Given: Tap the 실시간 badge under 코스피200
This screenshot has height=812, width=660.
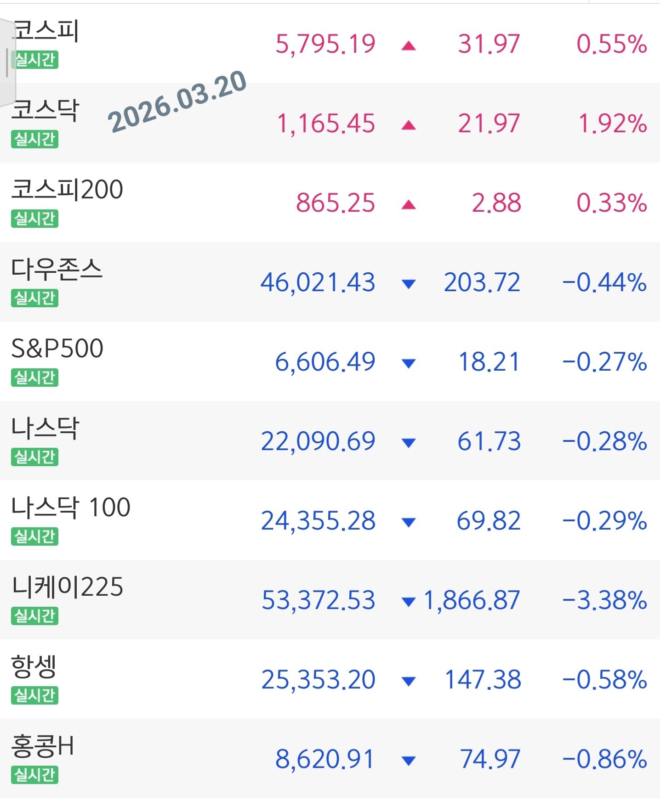Looking at the screenshot, I should [x=35, y=219].
